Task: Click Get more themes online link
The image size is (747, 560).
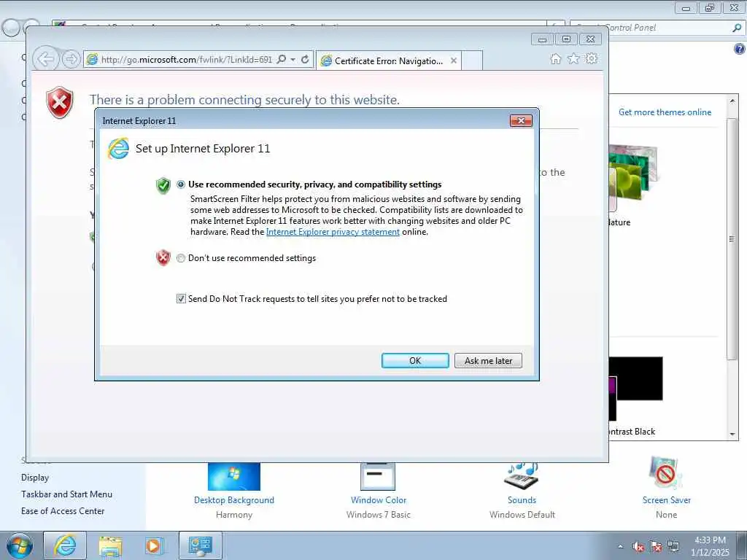Action: [665, 112]
